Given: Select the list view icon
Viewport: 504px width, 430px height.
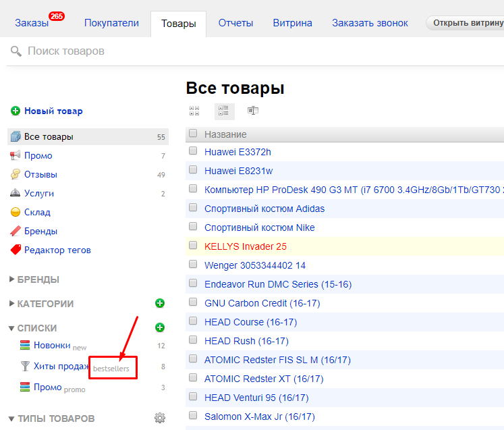Looking at the screenshot, I should (224, 111).
